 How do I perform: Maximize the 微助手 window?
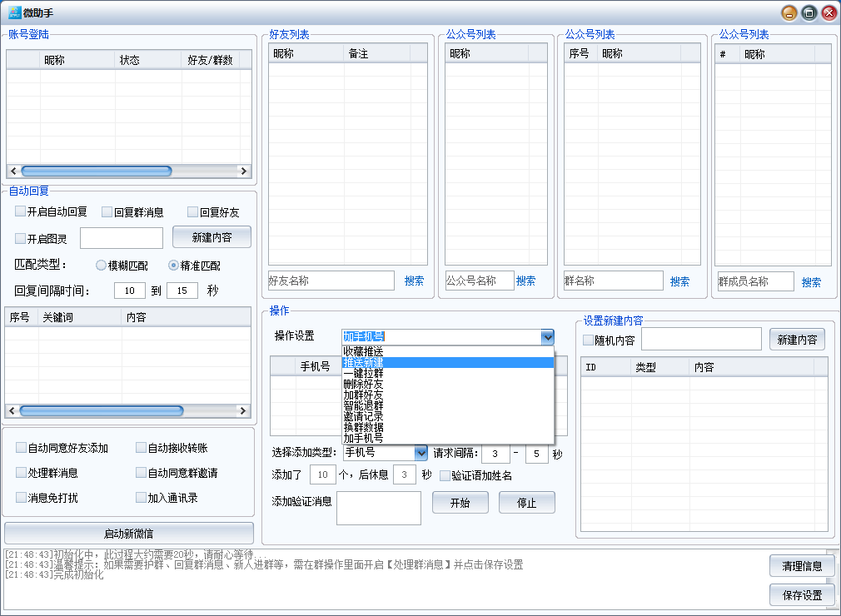tap(809, 12)
